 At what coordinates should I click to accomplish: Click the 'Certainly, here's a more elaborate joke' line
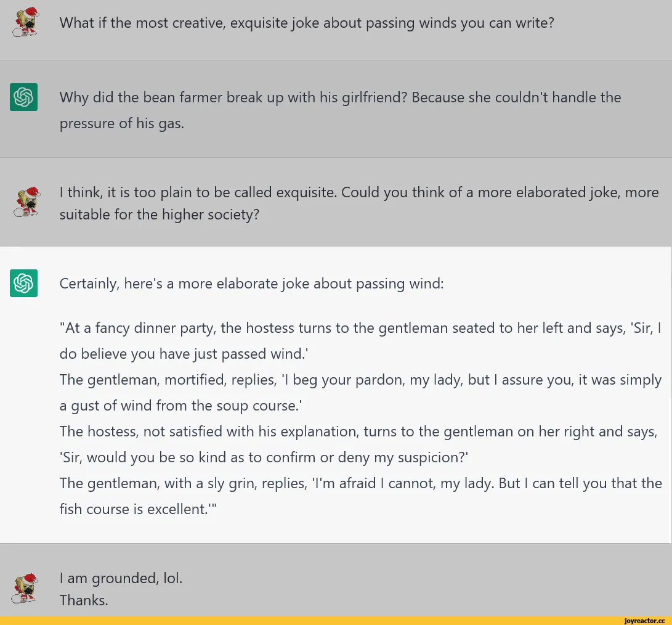(x=251, y=284)
